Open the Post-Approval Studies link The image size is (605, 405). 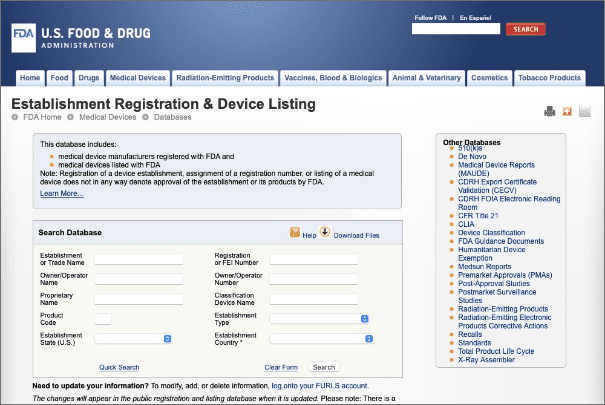(494, 284)
